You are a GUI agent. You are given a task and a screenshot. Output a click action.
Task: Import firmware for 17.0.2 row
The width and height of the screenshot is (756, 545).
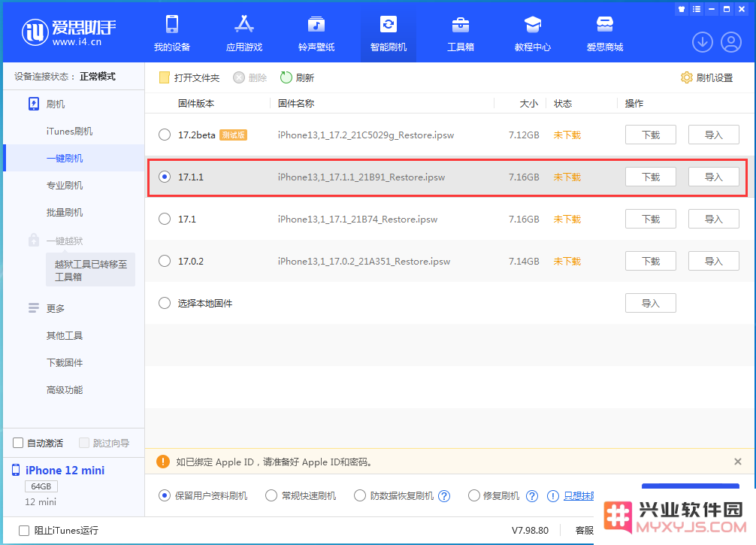click(714, 260)
